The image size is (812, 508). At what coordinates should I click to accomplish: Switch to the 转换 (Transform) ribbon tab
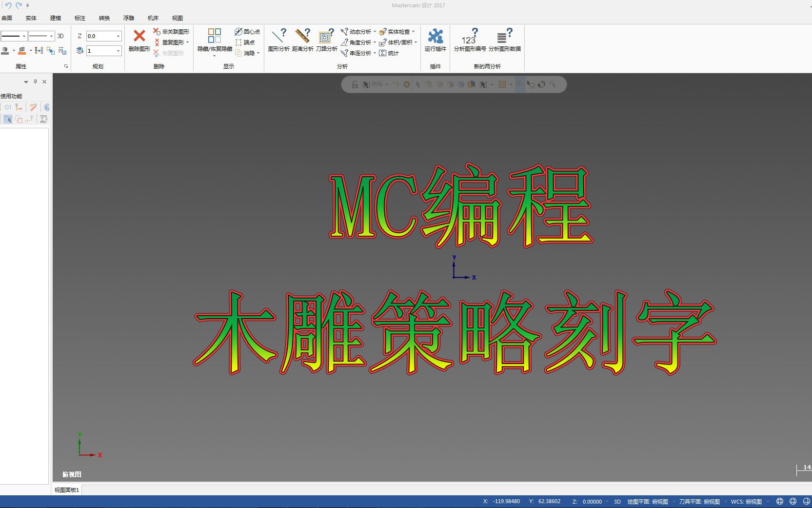pyautogui.click(x=104, y=18)
